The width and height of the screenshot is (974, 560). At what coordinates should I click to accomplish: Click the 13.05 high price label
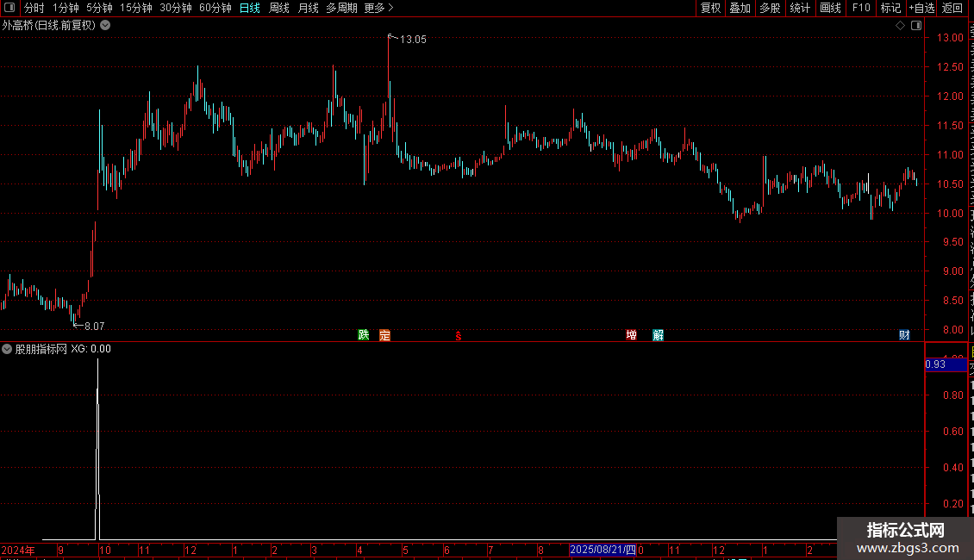coord(413,40)
